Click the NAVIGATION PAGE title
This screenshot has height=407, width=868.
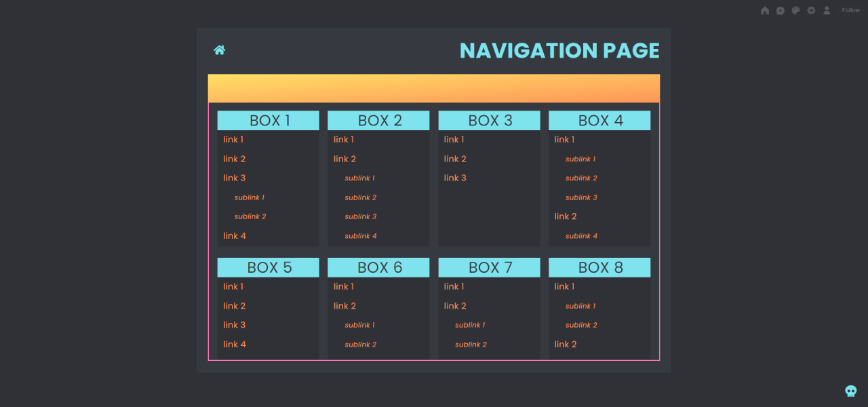[x=559, y=51]
